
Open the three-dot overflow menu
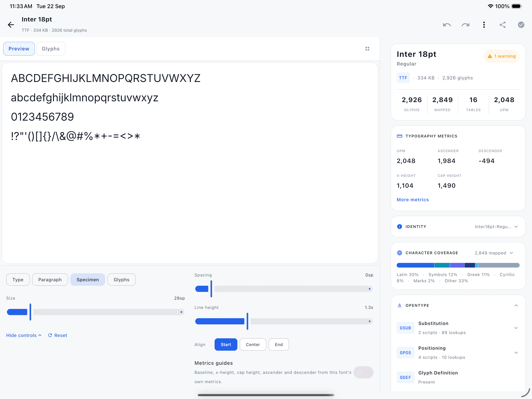(x=484, y=25)
